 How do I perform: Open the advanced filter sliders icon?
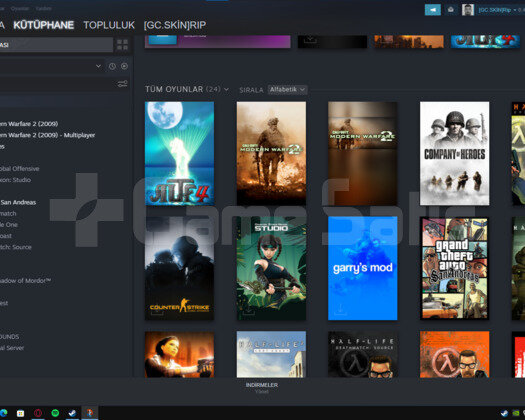pos(123,83)
